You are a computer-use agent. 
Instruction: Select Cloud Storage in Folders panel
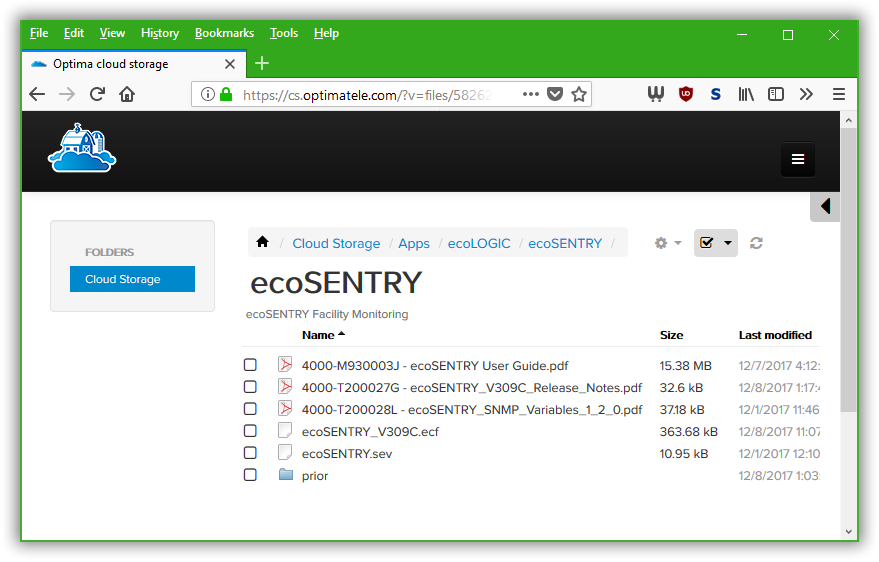coord(132,279)
